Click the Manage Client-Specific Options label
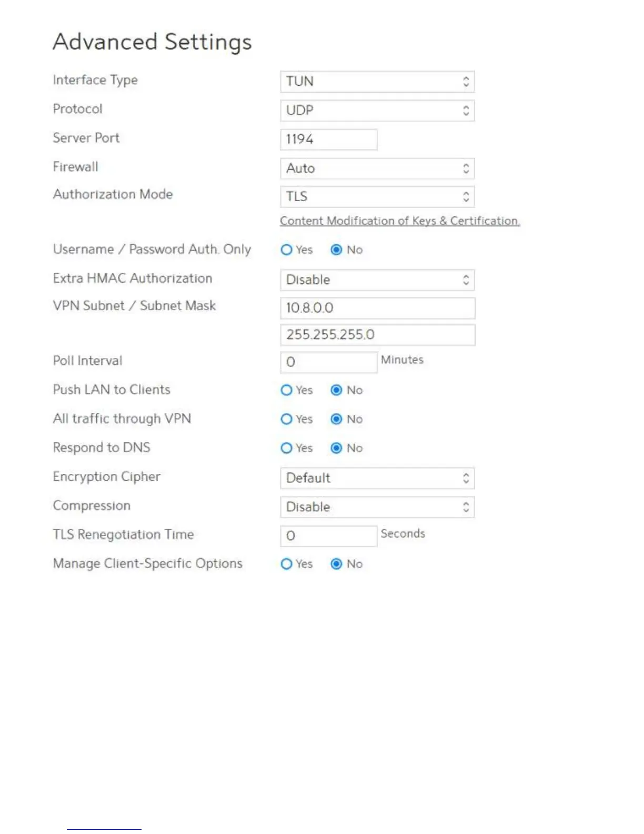Screen dimensions: 644x834 point(148,563)
